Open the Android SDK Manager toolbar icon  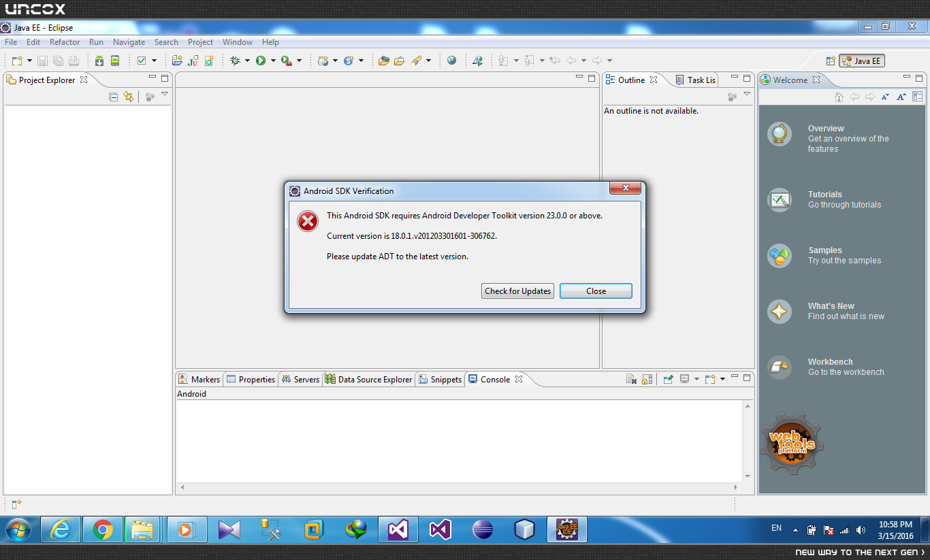point(99,61)
